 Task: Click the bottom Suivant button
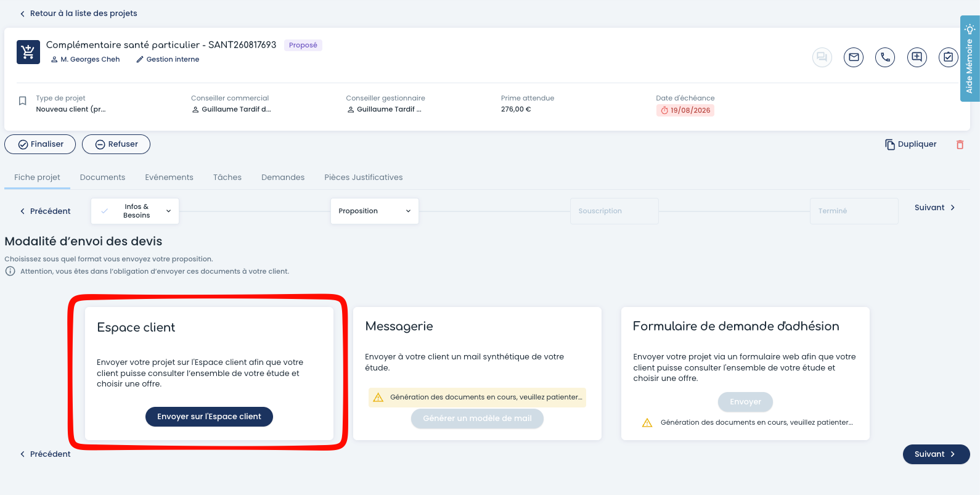click(x=936, y=454)
